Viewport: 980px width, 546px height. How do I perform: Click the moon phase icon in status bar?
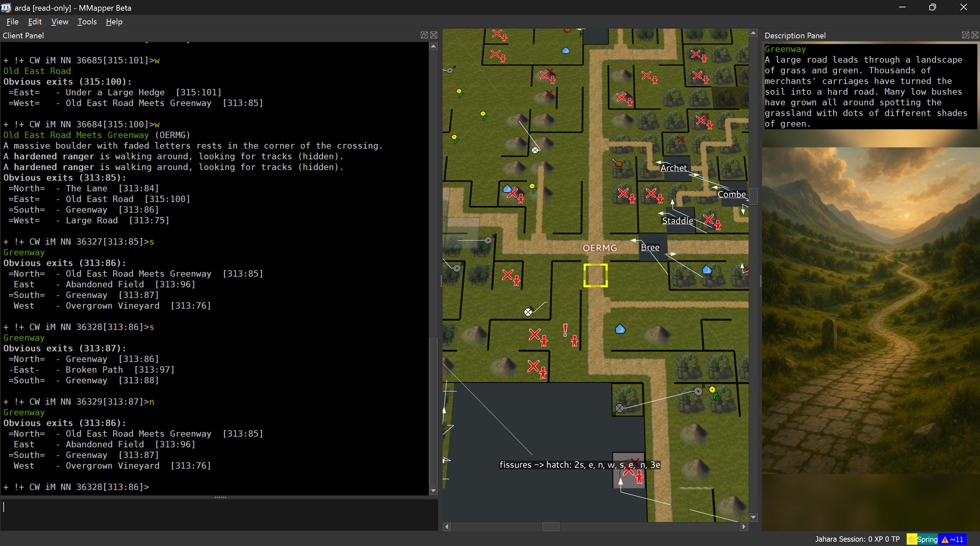coord(912,539)
